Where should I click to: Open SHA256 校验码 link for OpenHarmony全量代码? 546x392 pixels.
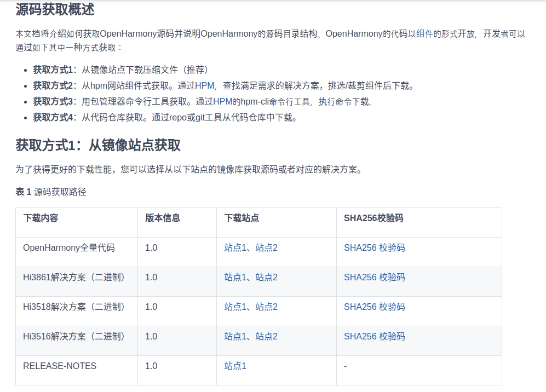[x=375, y=247]
